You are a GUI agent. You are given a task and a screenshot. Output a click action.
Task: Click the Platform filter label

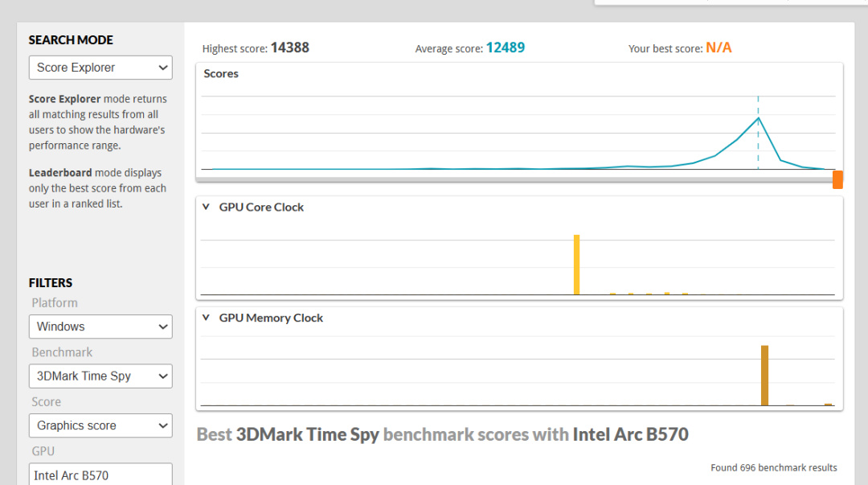pyautogui.click(x=55, y=302)
